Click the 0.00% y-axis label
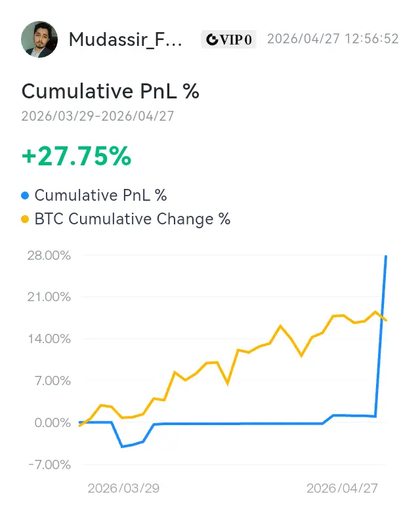The width and height of the screenshot is (420, 515). [x=50, y=423]
